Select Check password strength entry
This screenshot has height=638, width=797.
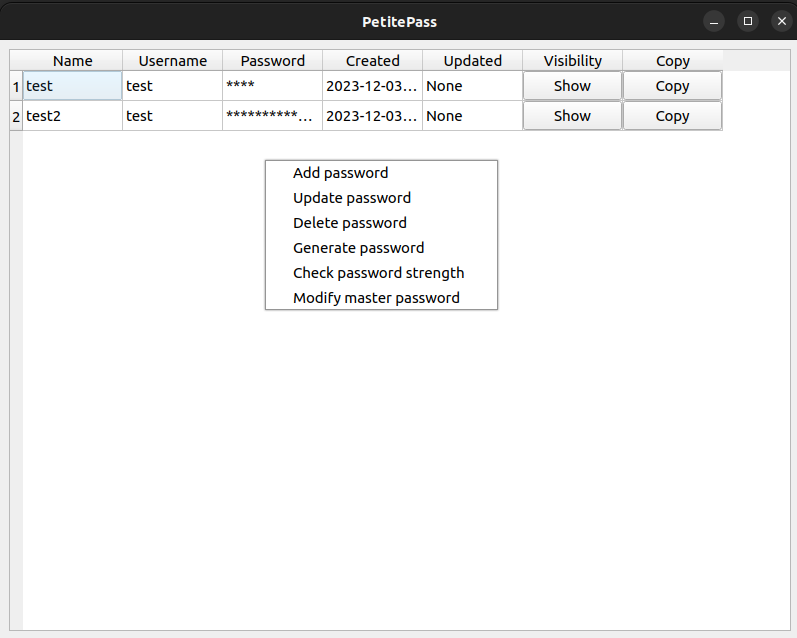pyautogui.click(x=381, y=272)
